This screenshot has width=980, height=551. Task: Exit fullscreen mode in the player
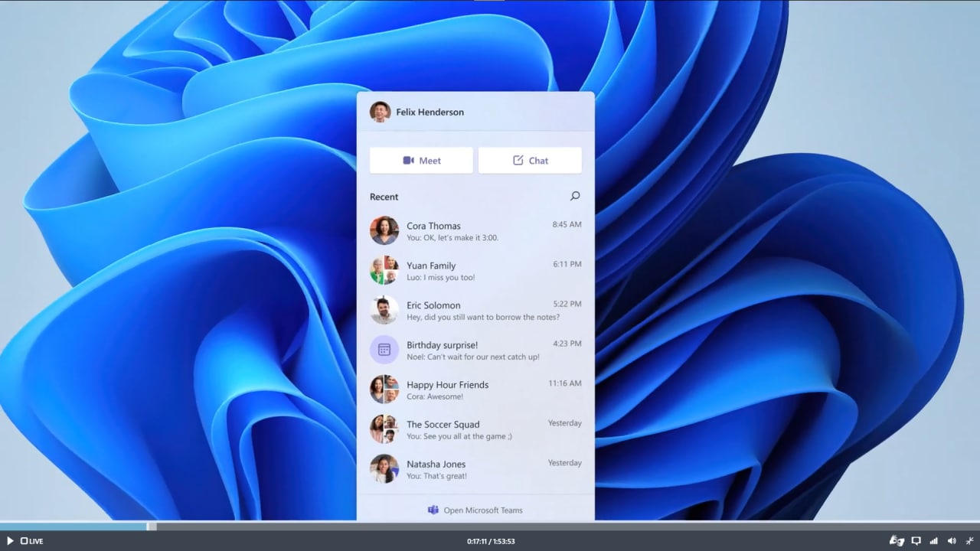969,541
